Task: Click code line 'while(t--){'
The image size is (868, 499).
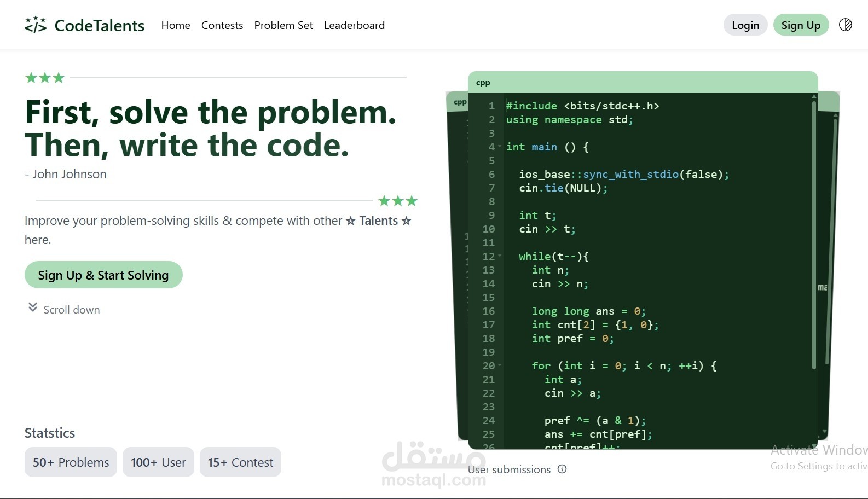Action: point(554,256)
